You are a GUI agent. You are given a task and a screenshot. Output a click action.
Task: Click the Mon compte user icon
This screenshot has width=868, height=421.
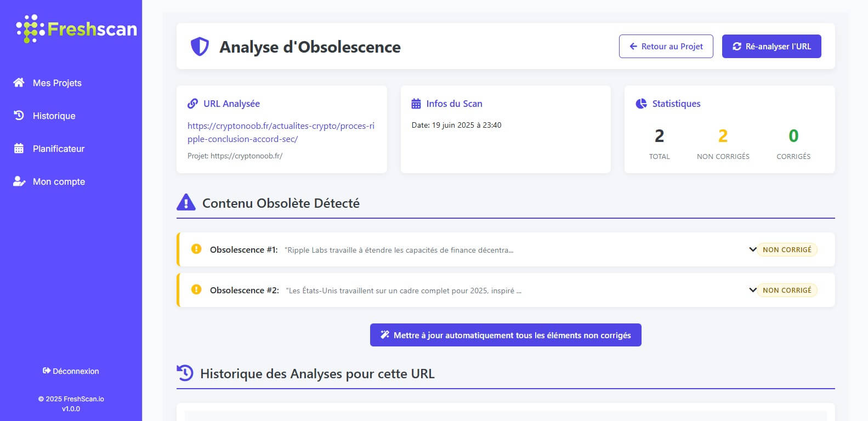pos(19,181)
